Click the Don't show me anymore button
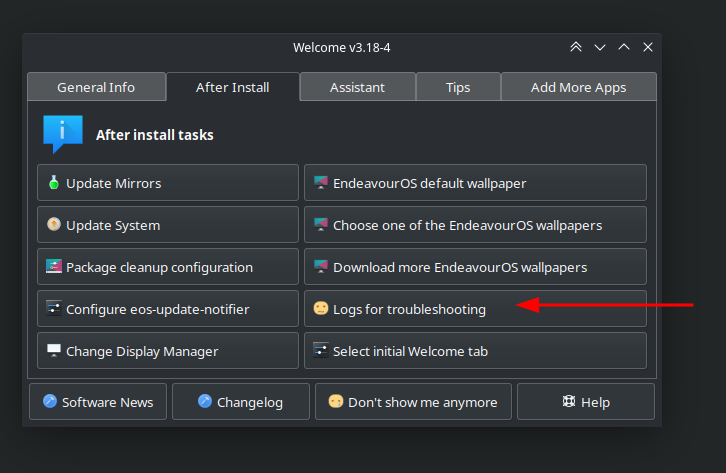 (413, 402)
